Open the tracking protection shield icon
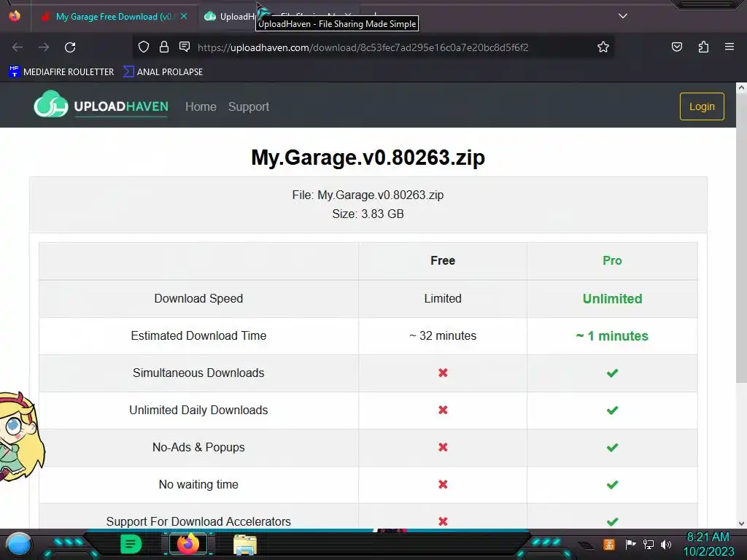 click(144, 47)
